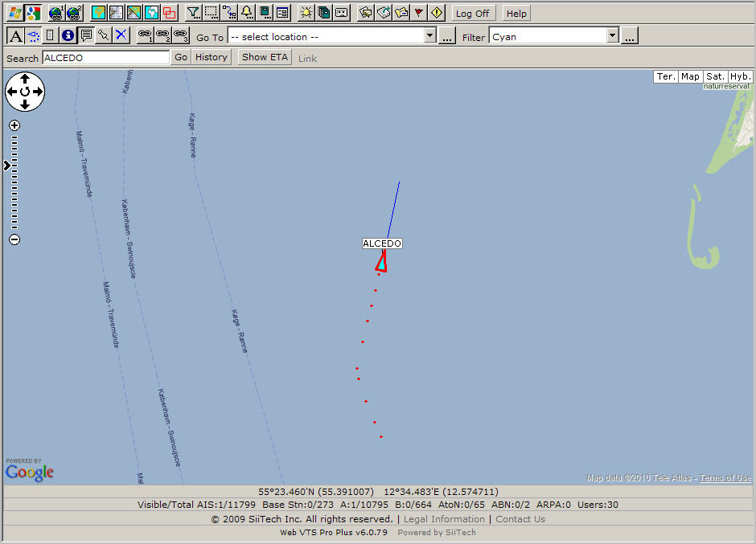
Task: Toggle the speech bubble labels button
Action: coord(85,35)
